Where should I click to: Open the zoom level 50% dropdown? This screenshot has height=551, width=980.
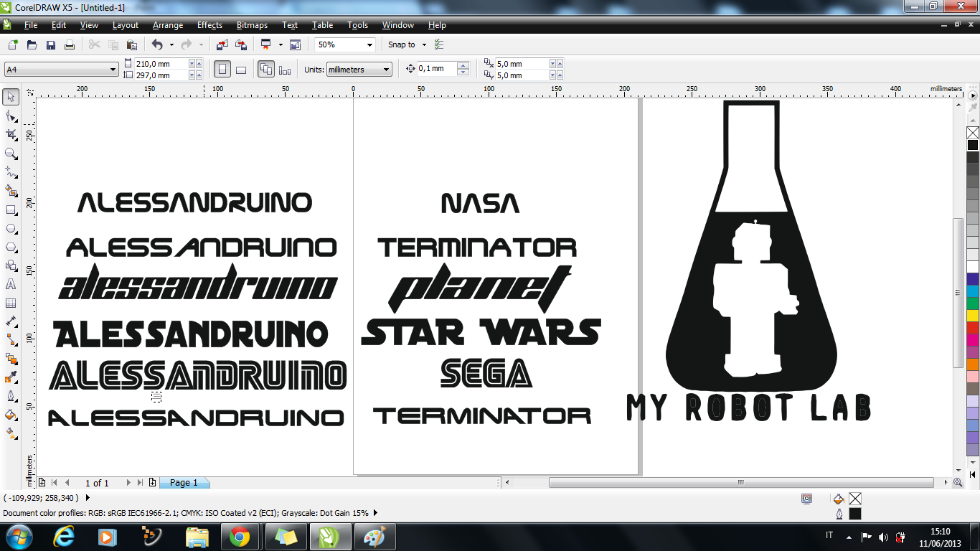370,44
